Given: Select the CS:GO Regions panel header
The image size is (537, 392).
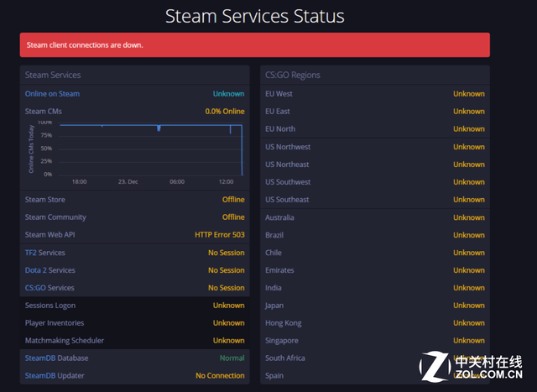Looking at the screenshot, I should tap(375, 75).
